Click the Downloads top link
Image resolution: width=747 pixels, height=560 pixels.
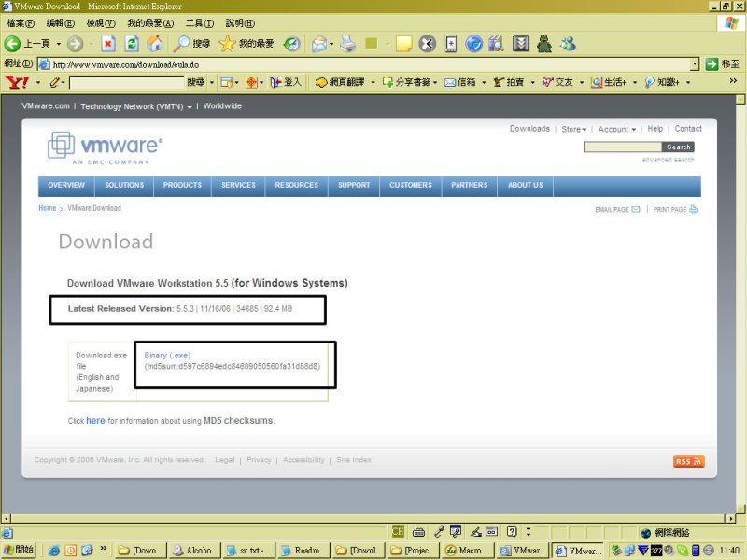(x=529, y=129)
